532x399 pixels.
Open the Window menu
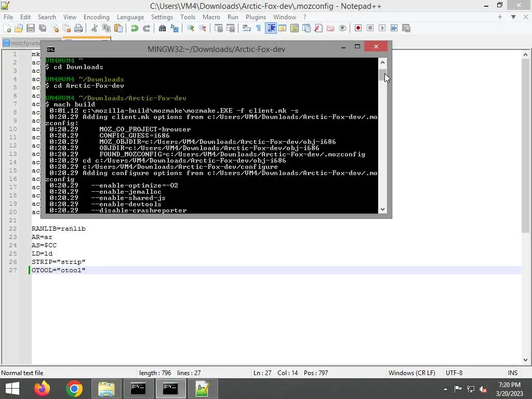(x=285, y=17)
